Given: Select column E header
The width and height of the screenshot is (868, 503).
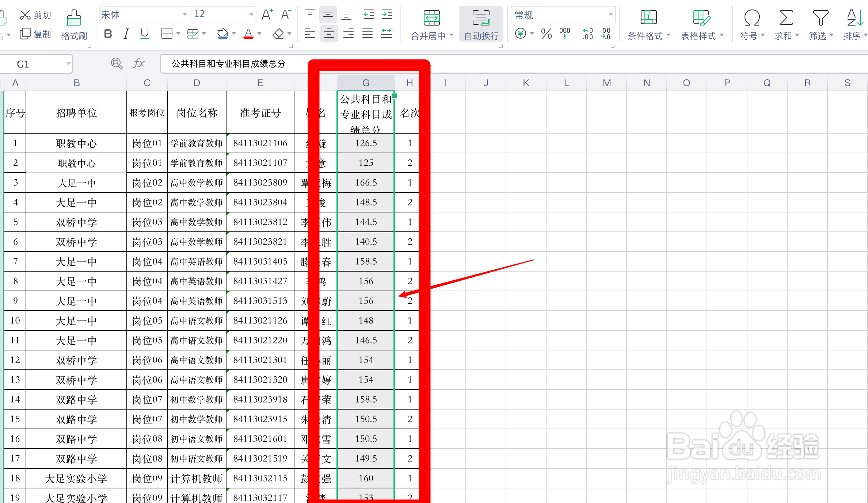Looking at the screenshot, I should 260,83.
